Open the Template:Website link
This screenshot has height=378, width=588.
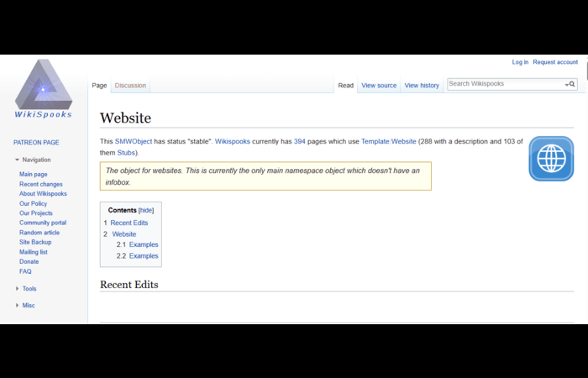388,141
